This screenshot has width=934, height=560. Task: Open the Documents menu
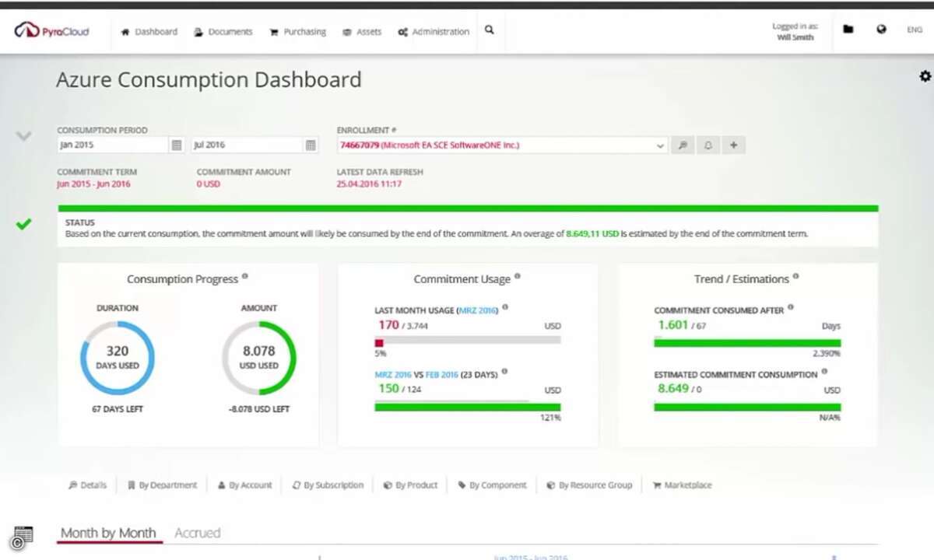pos(223,32)
